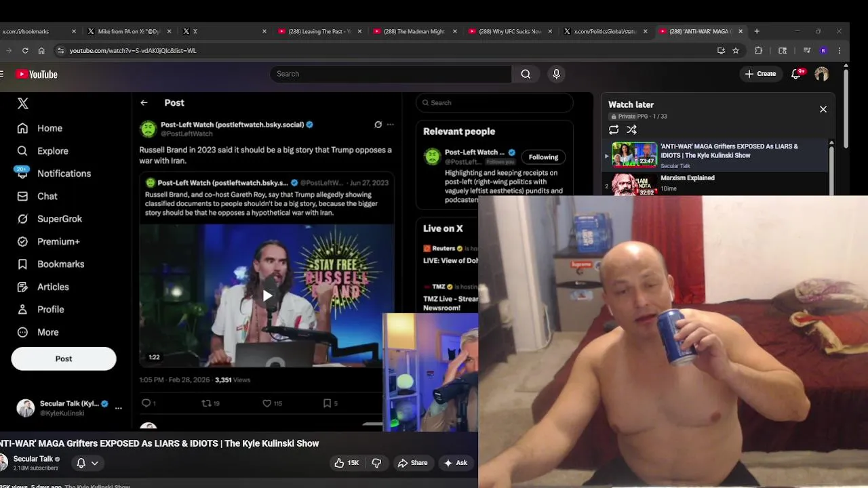Toggle shuffle playlist in Watch later

(x=631, y=129)
